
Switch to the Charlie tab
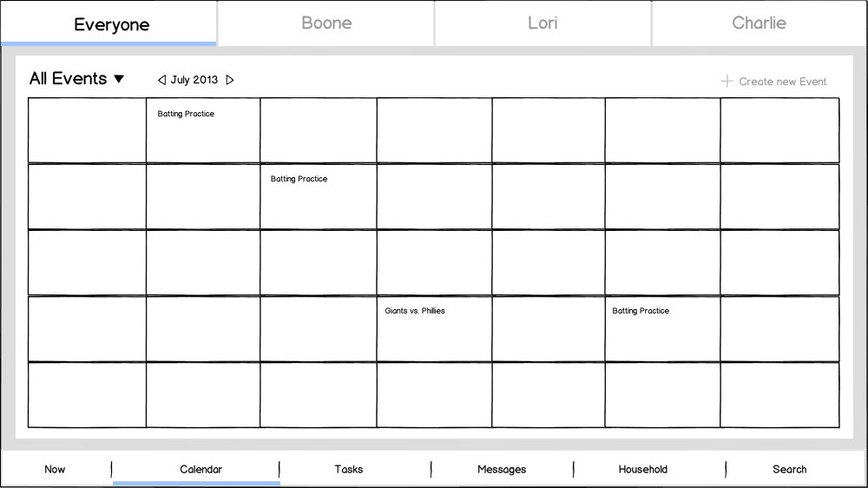(x=759, y=23)
